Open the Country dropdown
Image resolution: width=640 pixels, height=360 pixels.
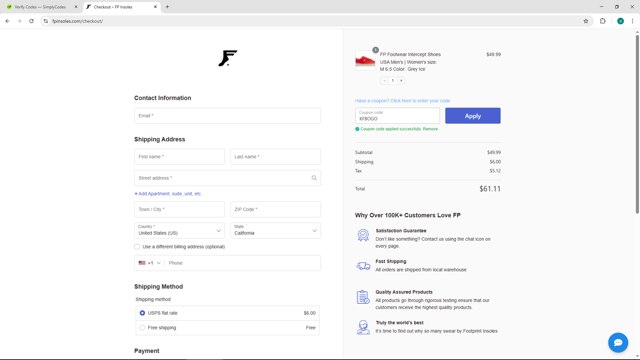(x=179, y=231)
